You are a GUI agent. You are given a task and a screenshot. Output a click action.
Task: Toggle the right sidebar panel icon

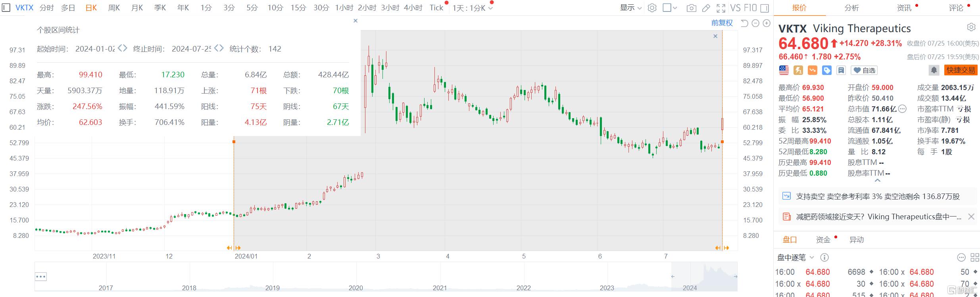click(765, 8)
